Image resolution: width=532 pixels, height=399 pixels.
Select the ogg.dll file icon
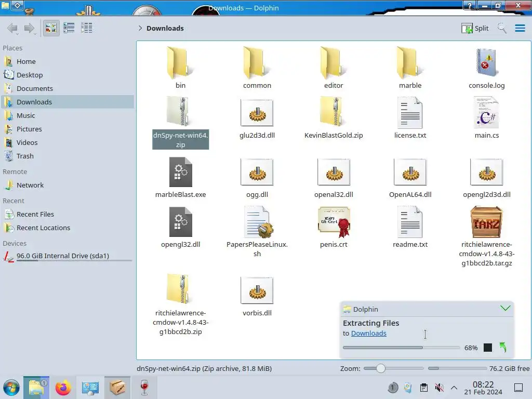pyautogui.click(x=257, y=172)
